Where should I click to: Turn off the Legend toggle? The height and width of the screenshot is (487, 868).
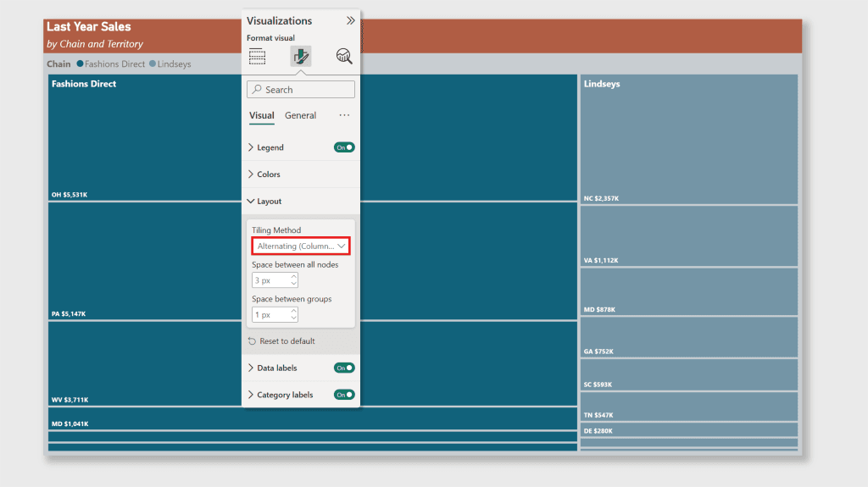click(x=344, y=147)
